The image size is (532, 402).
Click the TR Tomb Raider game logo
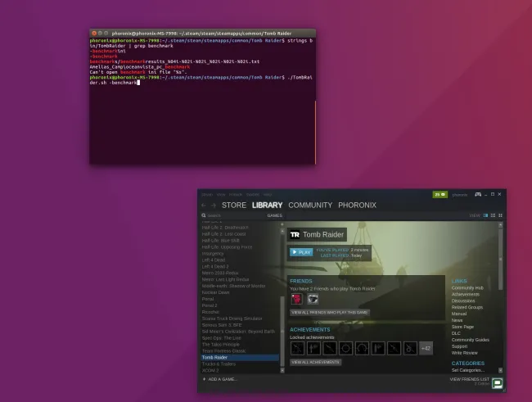pos(295,235)
